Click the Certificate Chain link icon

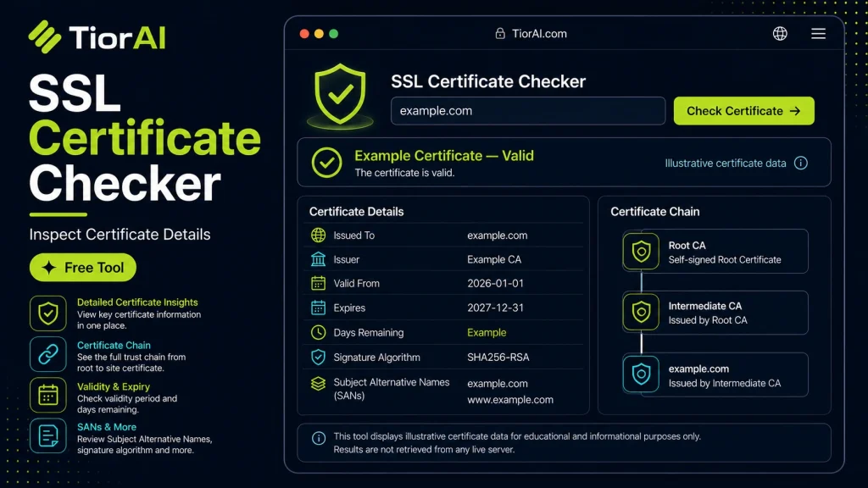click(x=48, y=354)
